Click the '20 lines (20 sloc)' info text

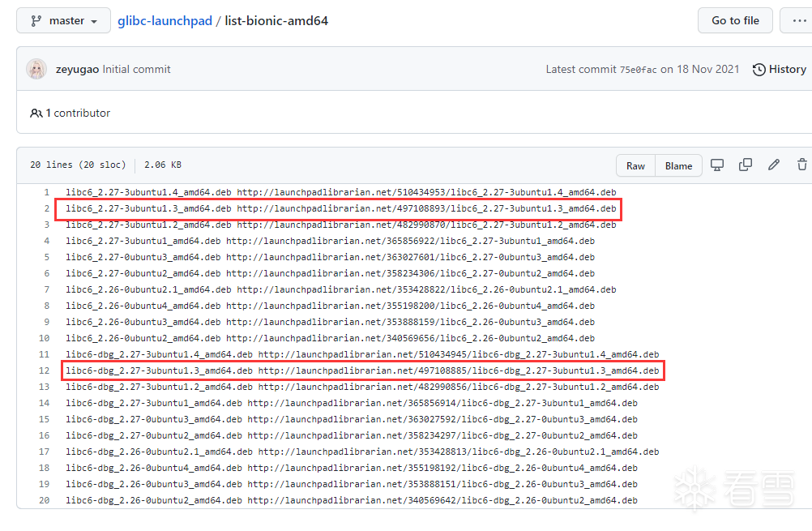(78, 165)
